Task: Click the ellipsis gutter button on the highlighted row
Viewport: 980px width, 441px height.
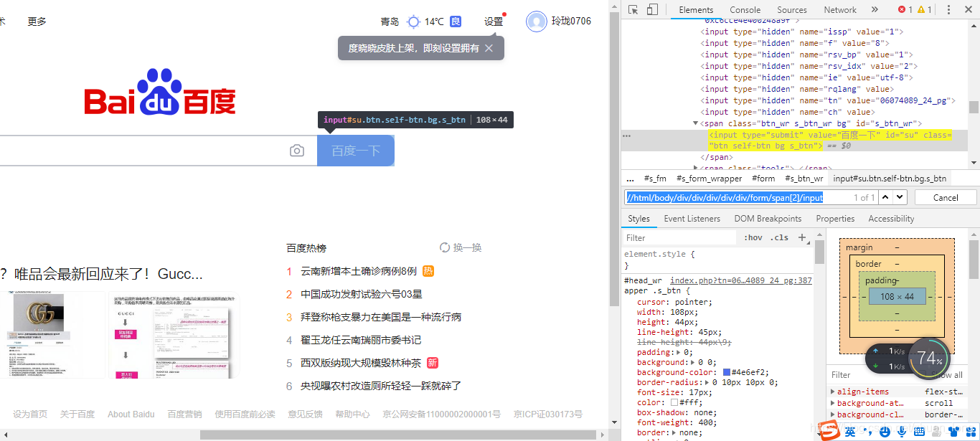Action: [x=626, y=136]
